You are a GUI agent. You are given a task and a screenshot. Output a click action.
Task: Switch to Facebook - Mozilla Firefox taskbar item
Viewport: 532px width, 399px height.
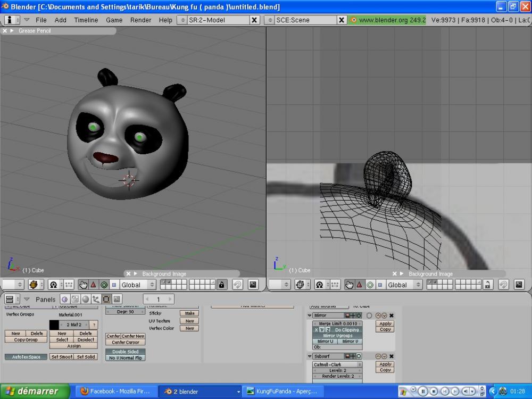[x=117, y=391]
